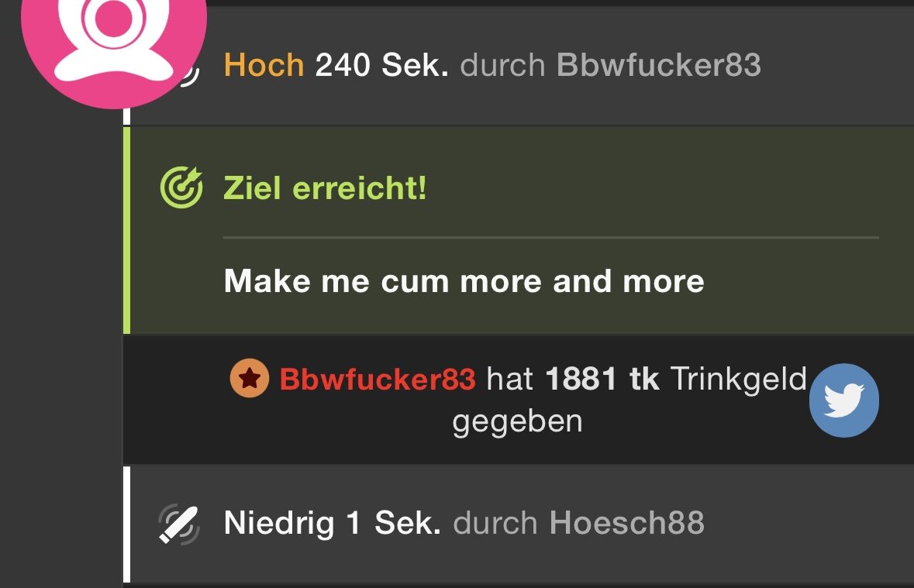Click the divider line under Ziel erreicht!
This screenshot has width=914, height=588.
(x=551, y=238)
